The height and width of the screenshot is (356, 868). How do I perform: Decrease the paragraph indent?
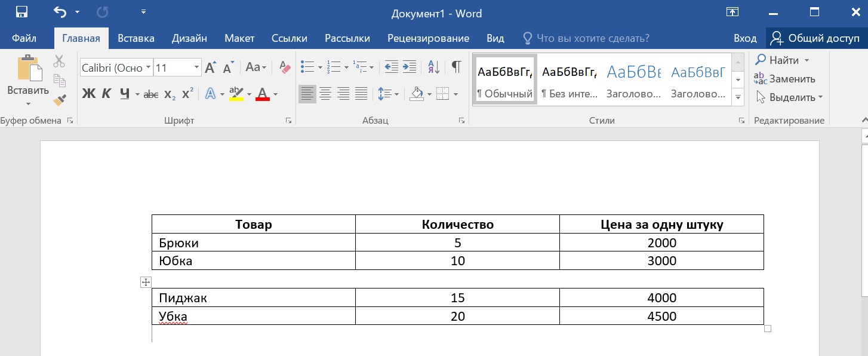pyautogui.click(x=392, y=67)
